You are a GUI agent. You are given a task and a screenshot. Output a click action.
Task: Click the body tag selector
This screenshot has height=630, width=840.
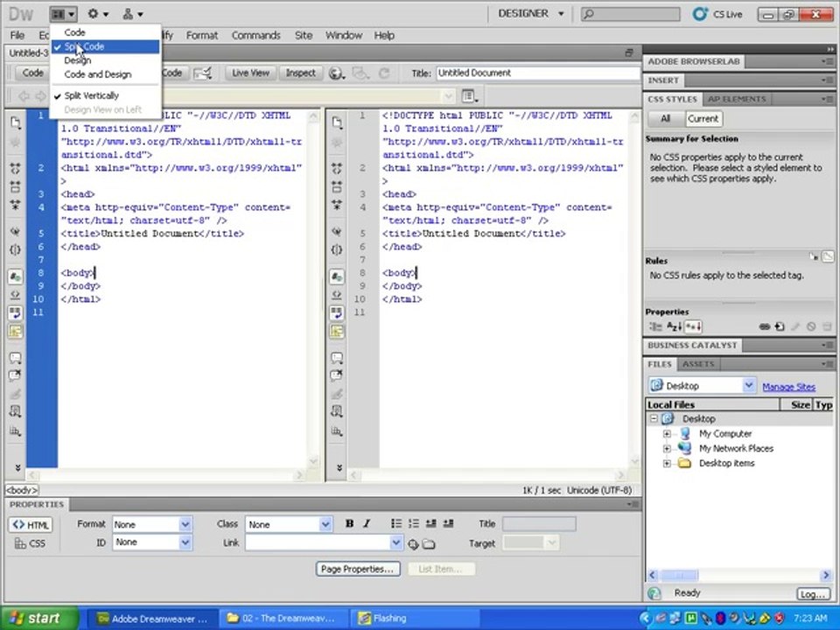22,490
